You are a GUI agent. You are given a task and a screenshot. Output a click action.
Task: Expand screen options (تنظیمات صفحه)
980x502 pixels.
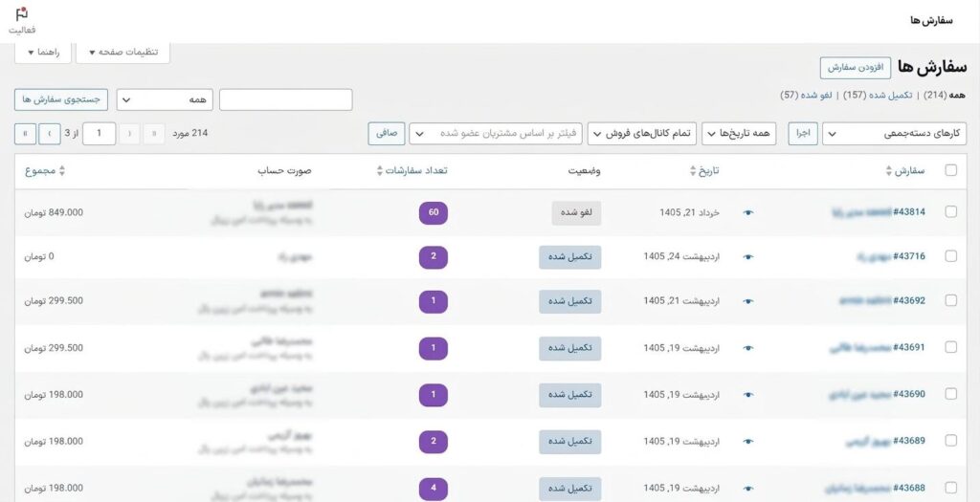pos(123,53)
